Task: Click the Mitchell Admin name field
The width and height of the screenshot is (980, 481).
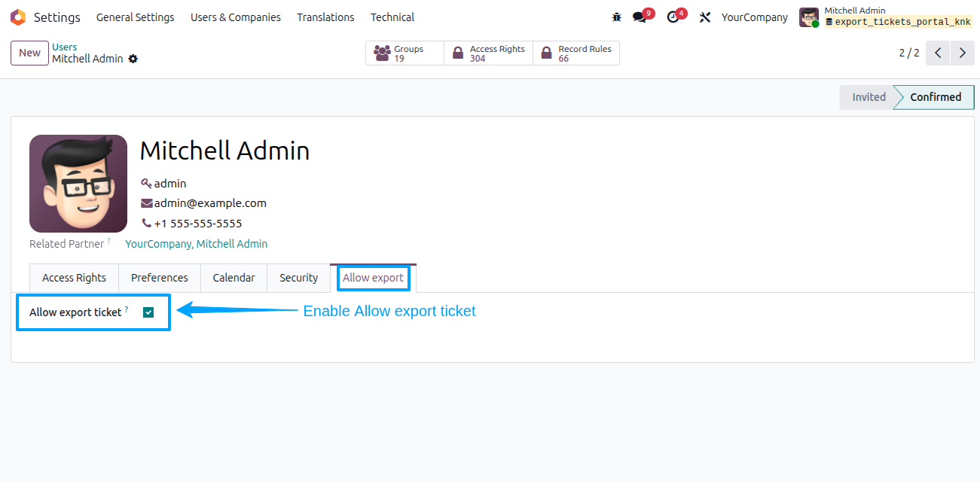Action: [225, 151]
